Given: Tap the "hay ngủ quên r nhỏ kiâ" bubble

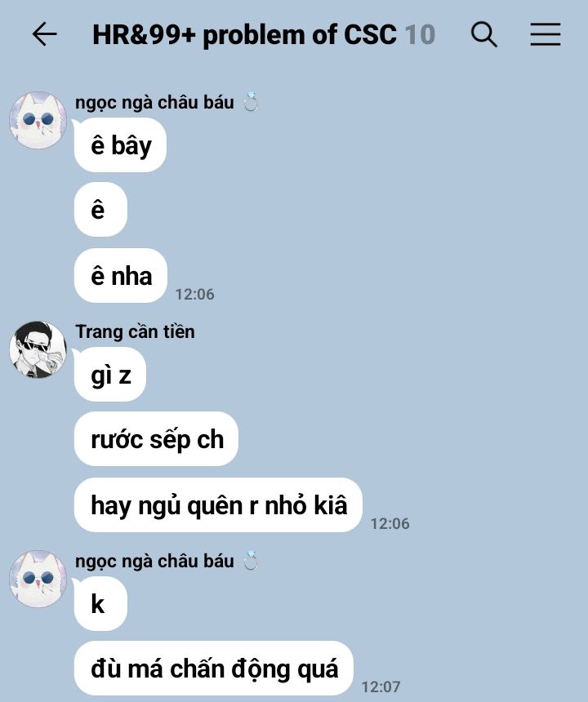Looking at the screenshot, I should coord(218,505).
